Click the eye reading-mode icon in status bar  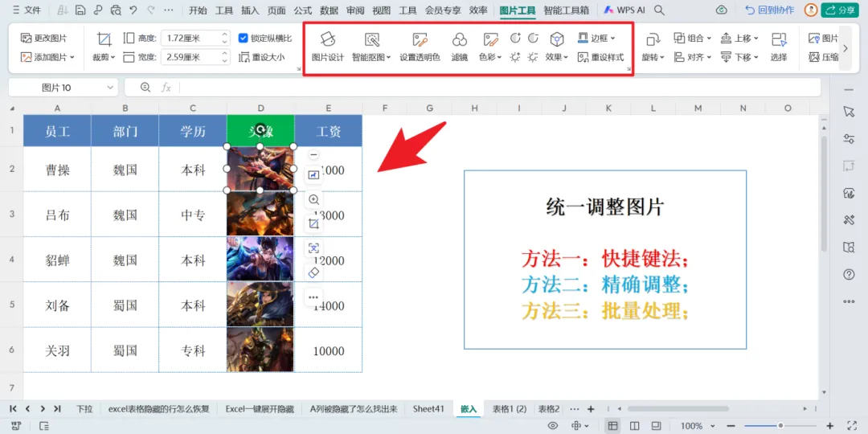(552, 426)
